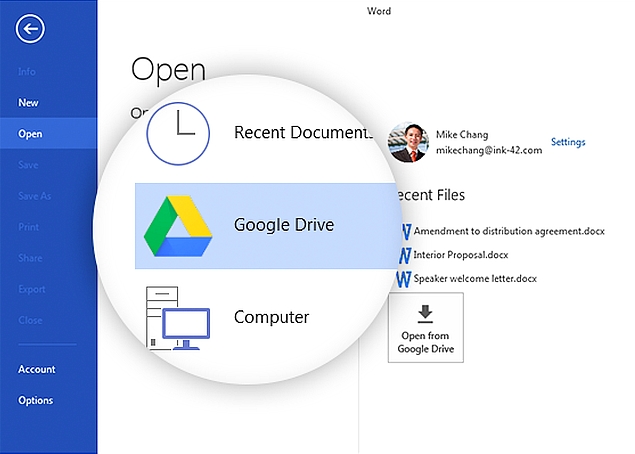
Task: Select Open in the left sidebar
Action: pyautogui.click(x=30, y=134)
